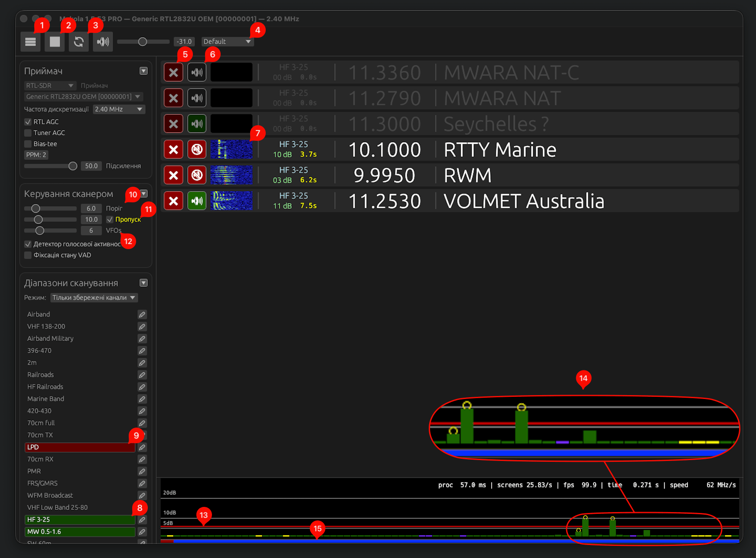Image resolution: width=756 pixels, height=558 pixels.
Task: Open the Режим scan mode dropdown
Action: tap(94, 298)
